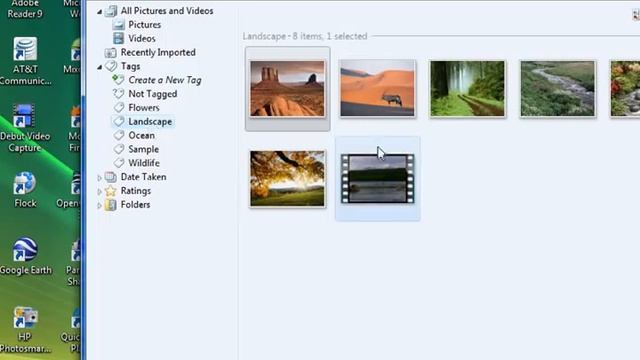Select the autumn tree sunset thumbnail

point(287,178)
